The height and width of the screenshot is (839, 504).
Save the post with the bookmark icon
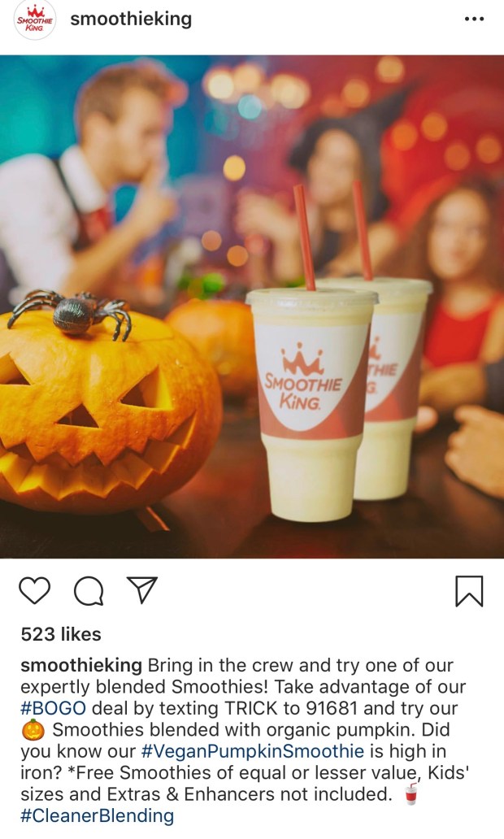pos(469,591)
